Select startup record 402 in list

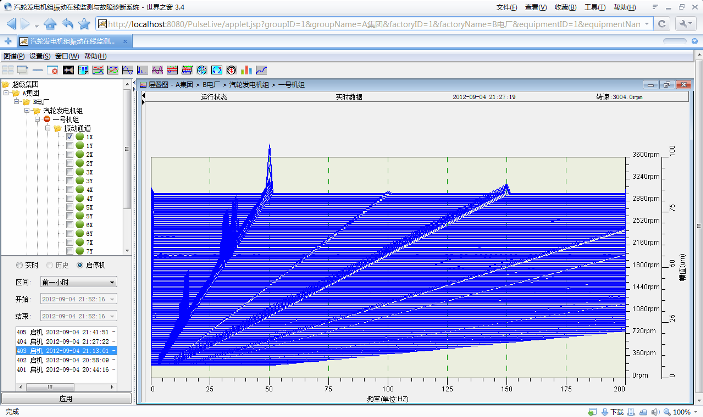coord(66,360)
